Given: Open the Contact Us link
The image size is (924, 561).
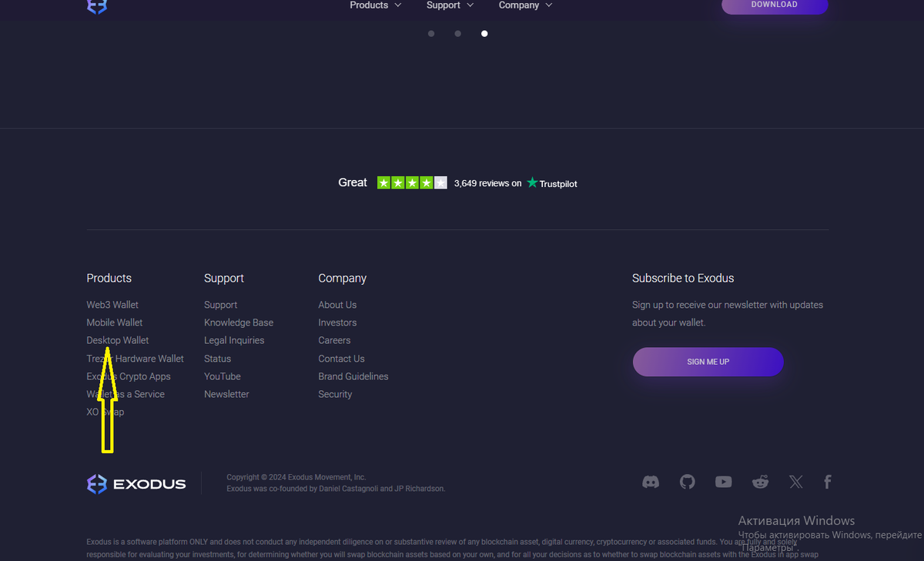Looking at the screenshot, I should tap(342, 359).
